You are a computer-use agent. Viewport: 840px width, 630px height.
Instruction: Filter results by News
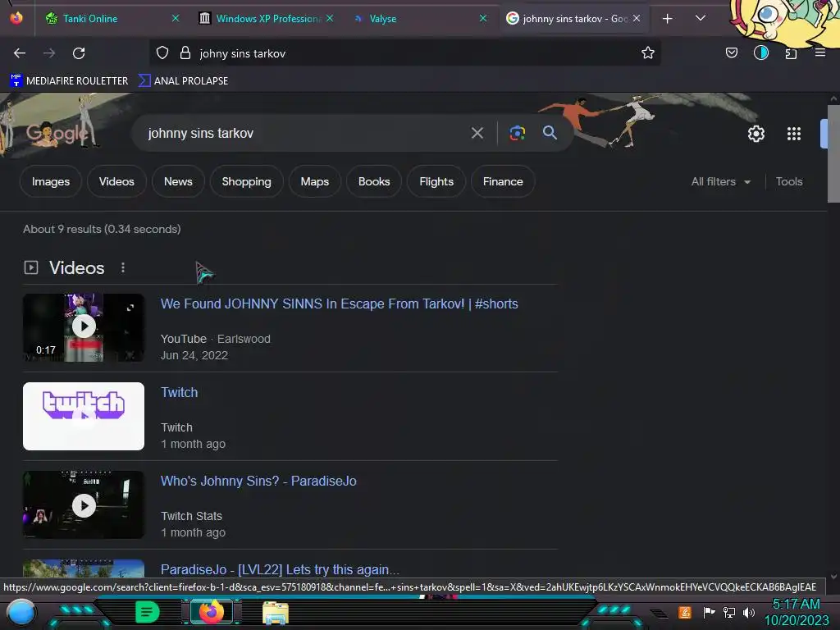tap(178, 181)
